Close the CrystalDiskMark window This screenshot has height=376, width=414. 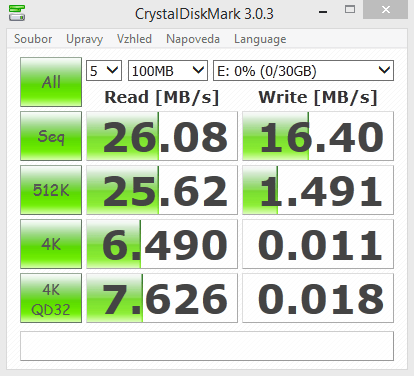tap(385, 10)
